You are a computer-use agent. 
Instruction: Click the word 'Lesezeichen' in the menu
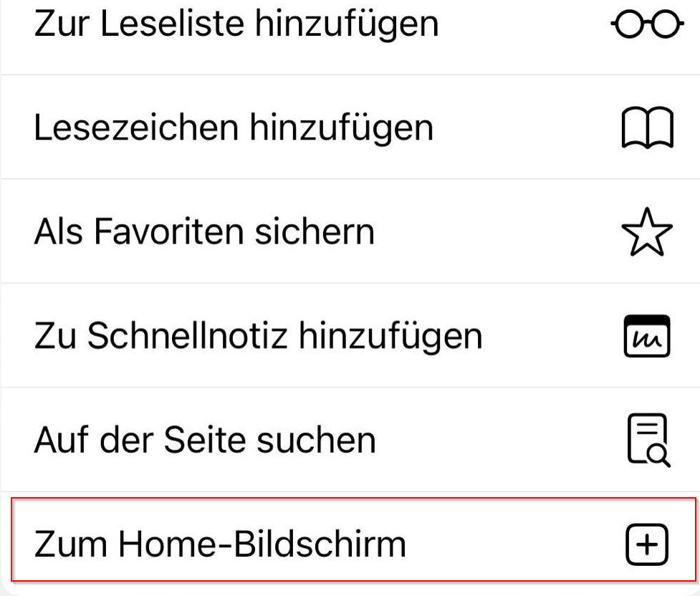136,128
